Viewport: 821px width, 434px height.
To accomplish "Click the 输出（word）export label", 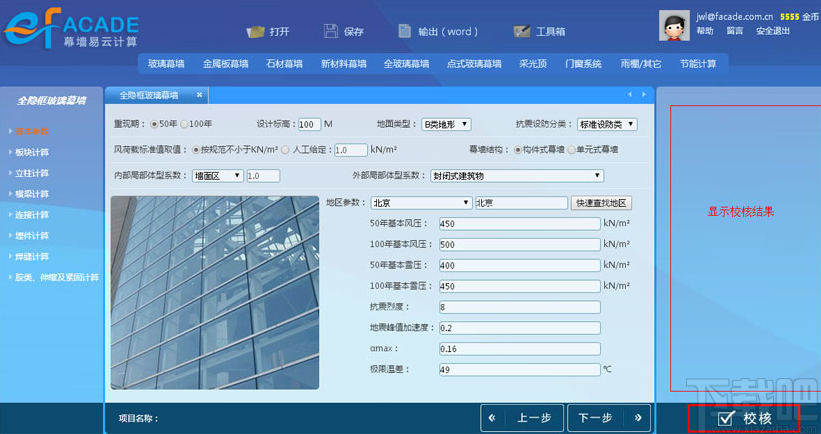I will 448,32.
